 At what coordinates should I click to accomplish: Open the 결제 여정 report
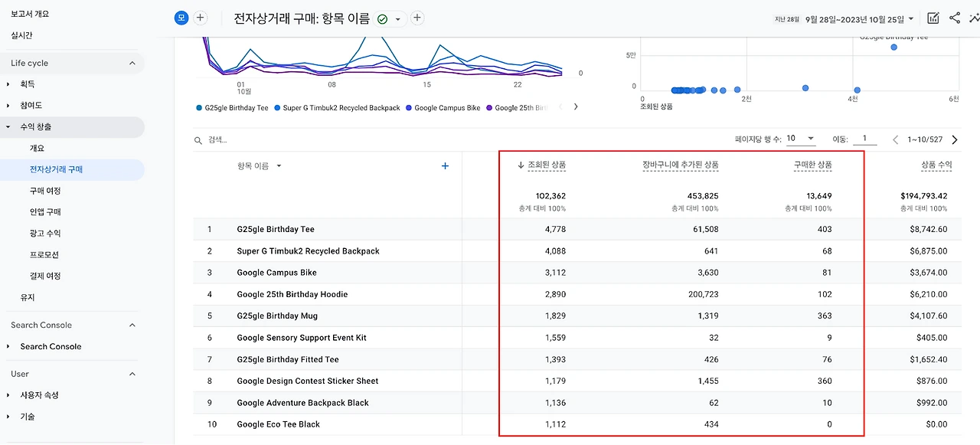point(45,276)
